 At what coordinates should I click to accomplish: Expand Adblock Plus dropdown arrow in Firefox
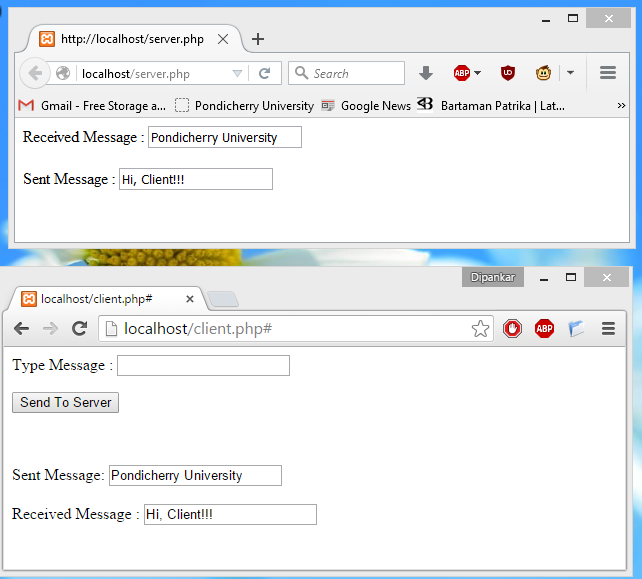tap(477, 73)
